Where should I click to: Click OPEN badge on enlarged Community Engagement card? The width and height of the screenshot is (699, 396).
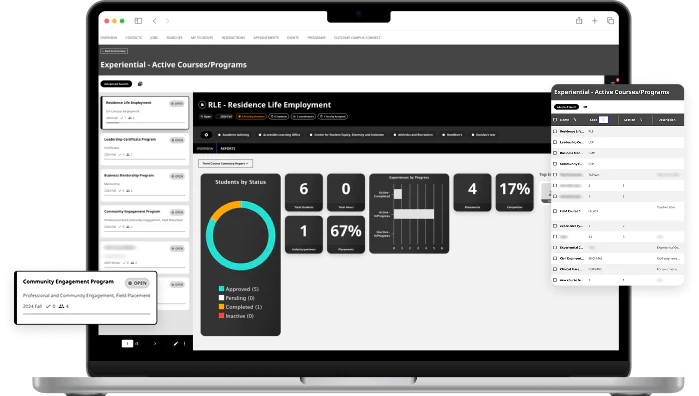pos(137,283)
